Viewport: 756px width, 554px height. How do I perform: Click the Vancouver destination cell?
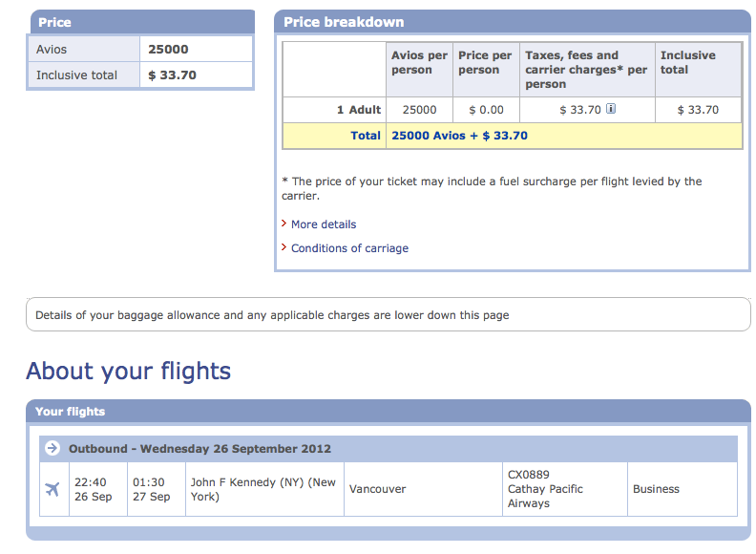tap(423, 489)
